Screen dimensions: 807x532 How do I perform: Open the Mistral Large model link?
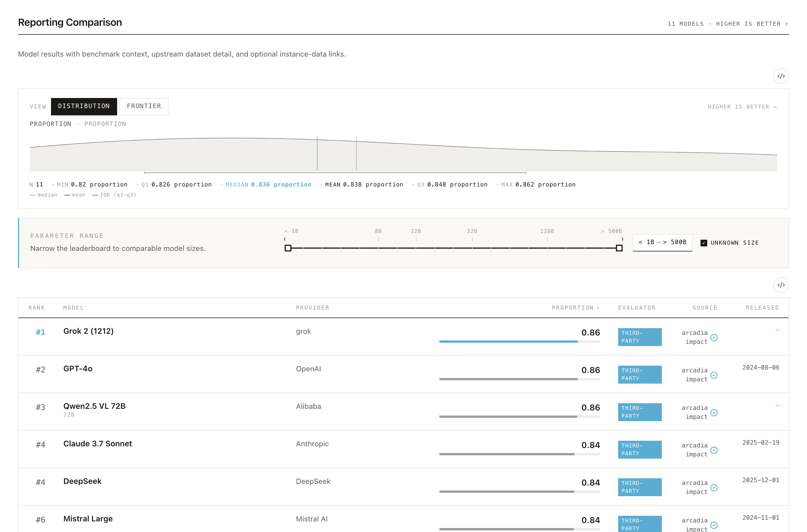click(88, 519)
